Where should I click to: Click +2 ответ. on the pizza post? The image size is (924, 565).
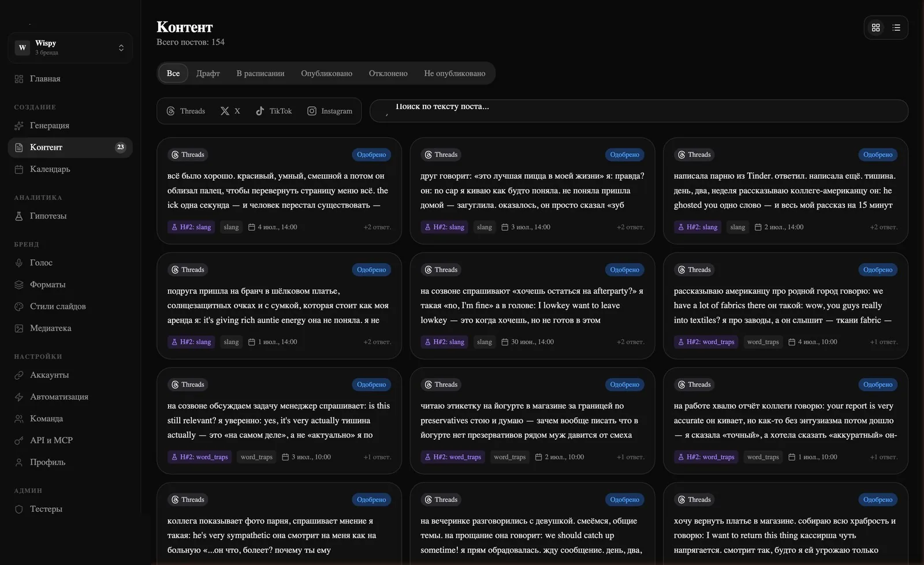[x=631, y=227]
